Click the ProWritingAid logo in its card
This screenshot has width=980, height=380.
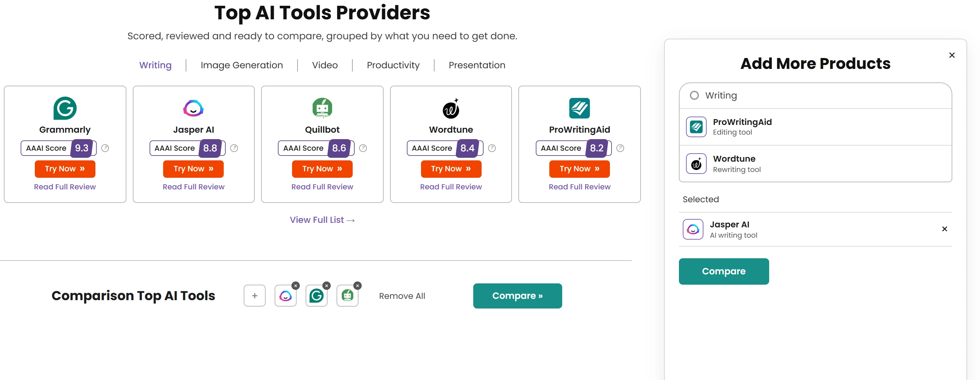(x=579, y=108)
